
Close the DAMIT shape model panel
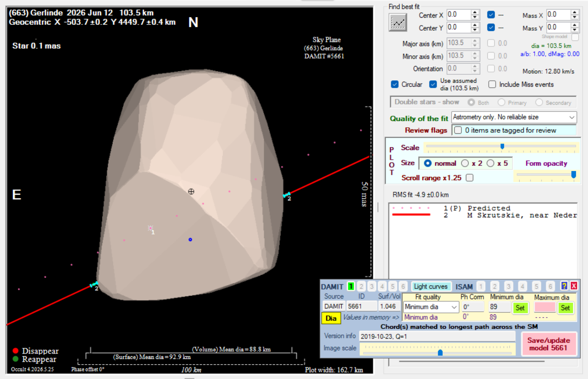click(574, 286)
